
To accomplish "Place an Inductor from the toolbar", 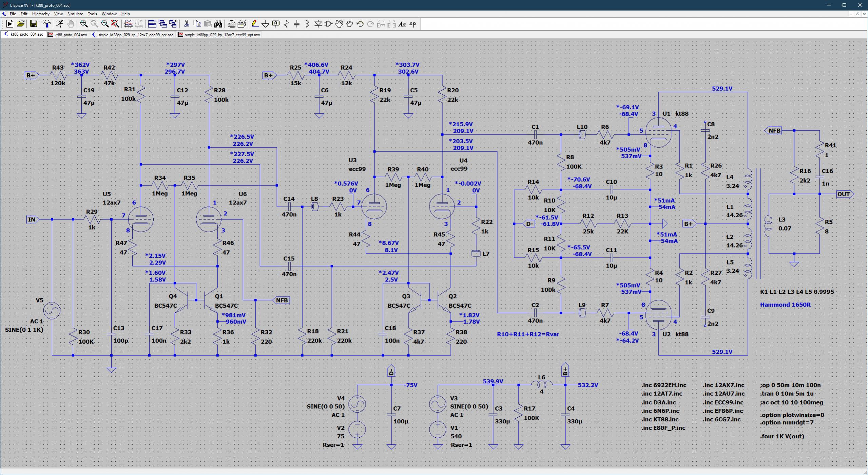I will pyautogui.click(x=307, y=24).
